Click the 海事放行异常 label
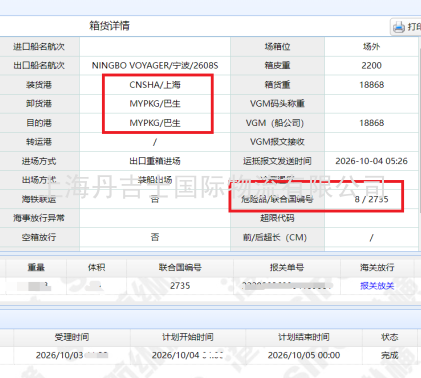The width and height of the screenshot is (421, 378). pos(39,218)
